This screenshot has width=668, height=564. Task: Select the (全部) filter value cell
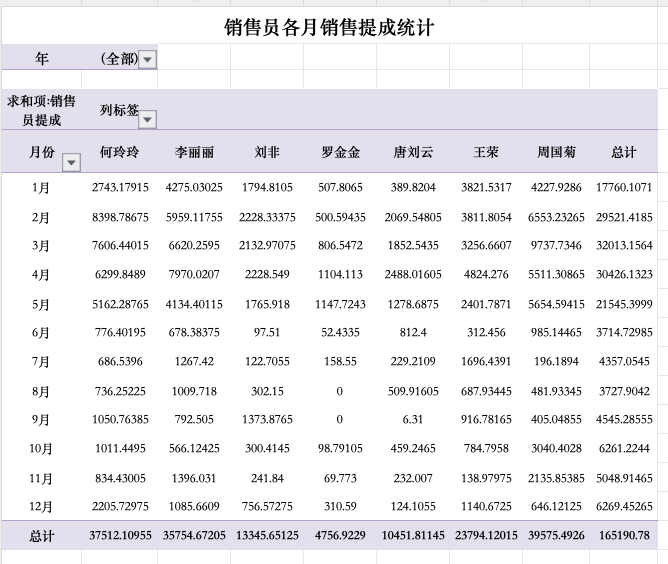tap(119, 58)
